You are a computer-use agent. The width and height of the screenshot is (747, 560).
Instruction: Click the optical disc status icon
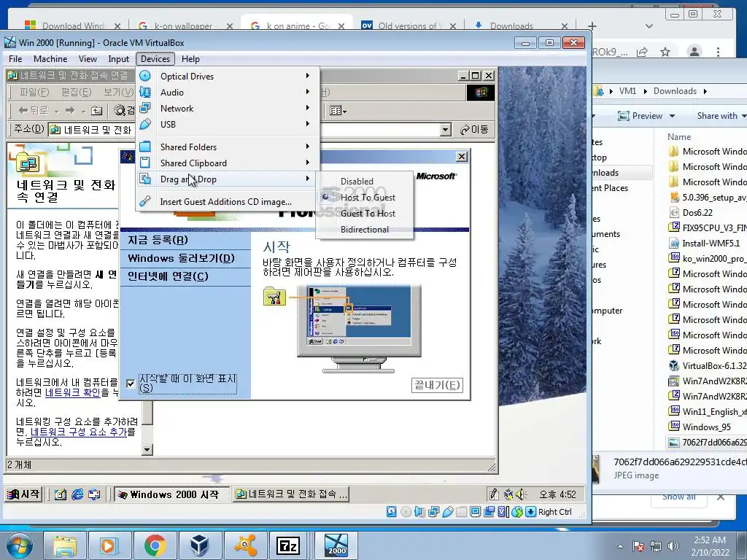(406, 512)
